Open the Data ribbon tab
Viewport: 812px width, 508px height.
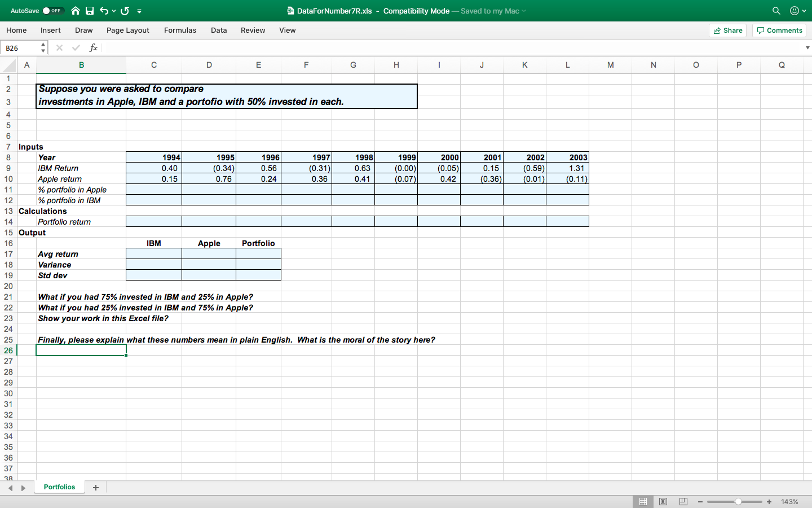(x=219, y=30)
